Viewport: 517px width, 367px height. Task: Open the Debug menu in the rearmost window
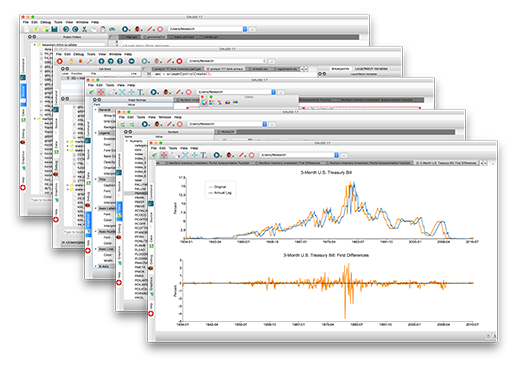[45, 22]
